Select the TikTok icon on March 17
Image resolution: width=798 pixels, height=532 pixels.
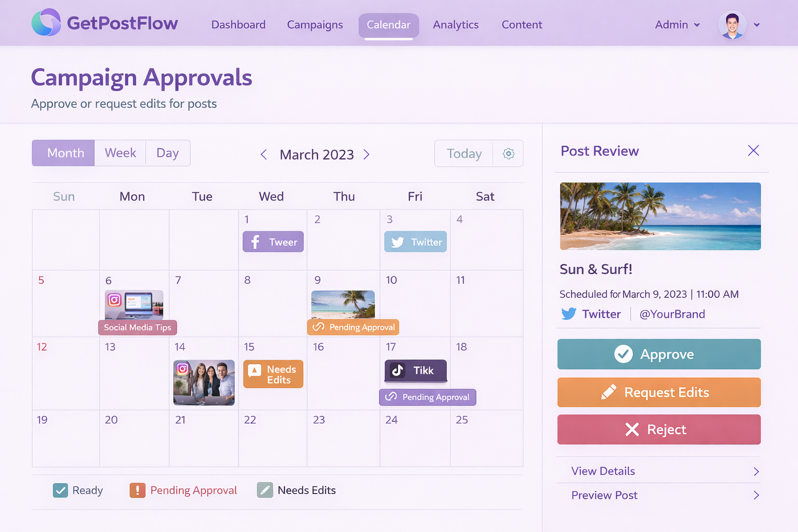[x=397, y=370]
